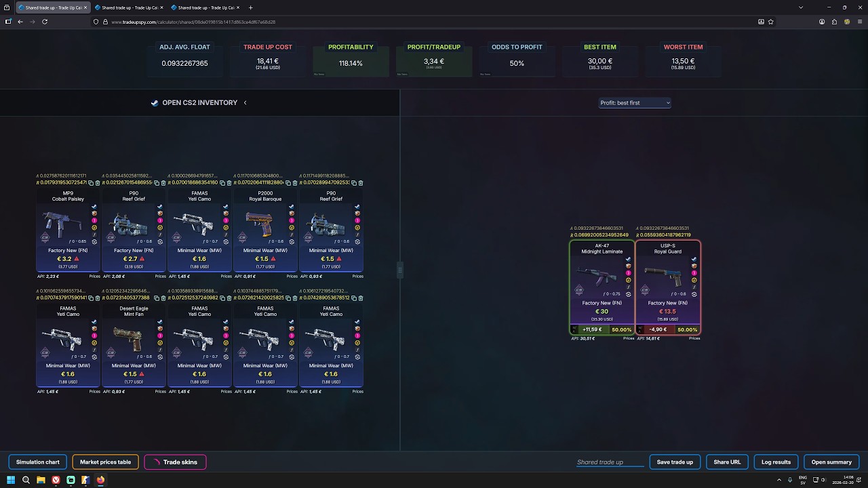Image resolution: width=868 pixels, height=488 pixels.
Task: Show hidden system tray icons
Action: pos(778,480)
